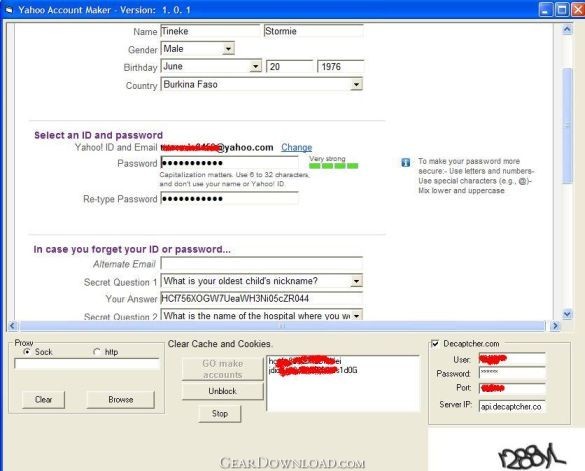585x471 pixels.
Task: Maximize the Yahoo Account Maker window
Action: pyautogui.click(x=562, y=10)
